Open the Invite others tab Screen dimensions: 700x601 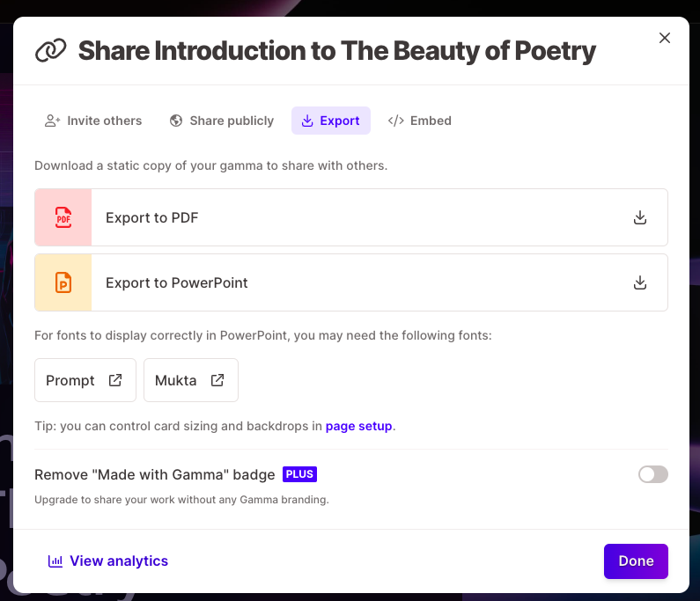tap(93, 121)
